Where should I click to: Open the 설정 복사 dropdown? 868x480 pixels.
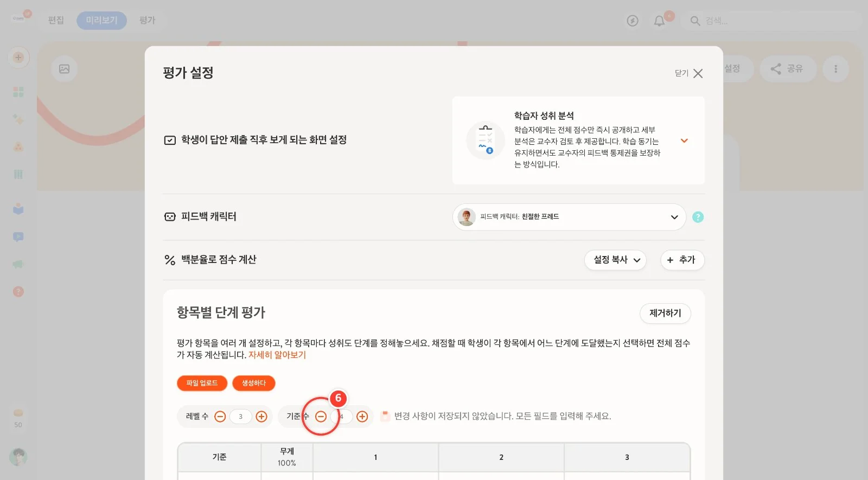(x=615, y=260)
